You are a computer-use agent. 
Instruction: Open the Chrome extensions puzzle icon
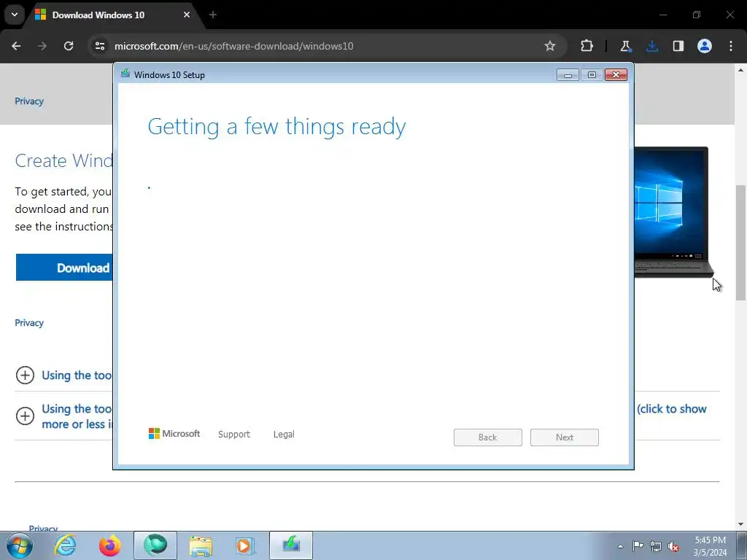pyautogui.click(x=587, y=46)
